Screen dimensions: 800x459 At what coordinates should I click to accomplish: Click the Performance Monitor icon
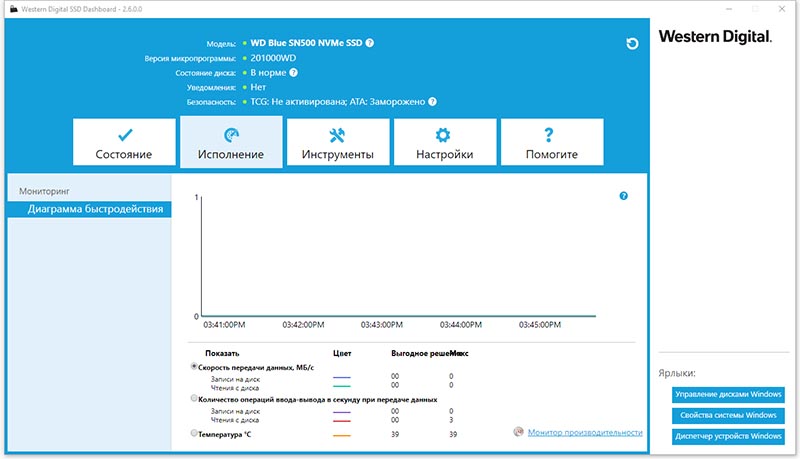pos(518,432)
